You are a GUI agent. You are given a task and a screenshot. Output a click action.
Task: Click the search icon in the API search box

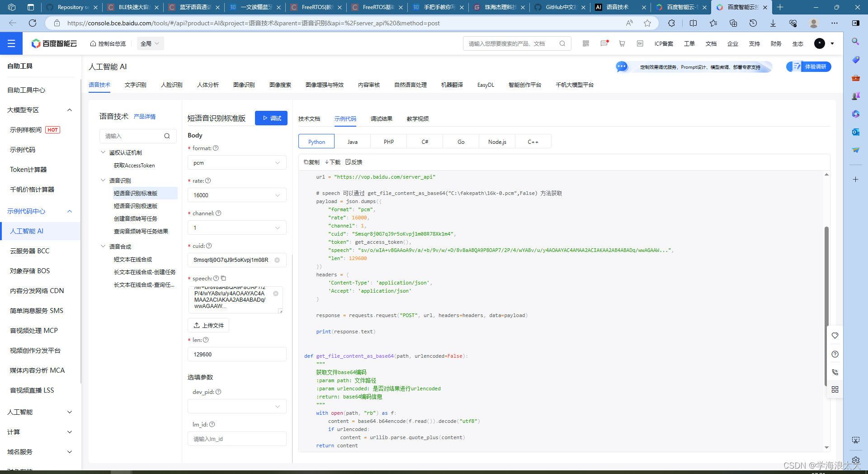[x=167, y=136]
